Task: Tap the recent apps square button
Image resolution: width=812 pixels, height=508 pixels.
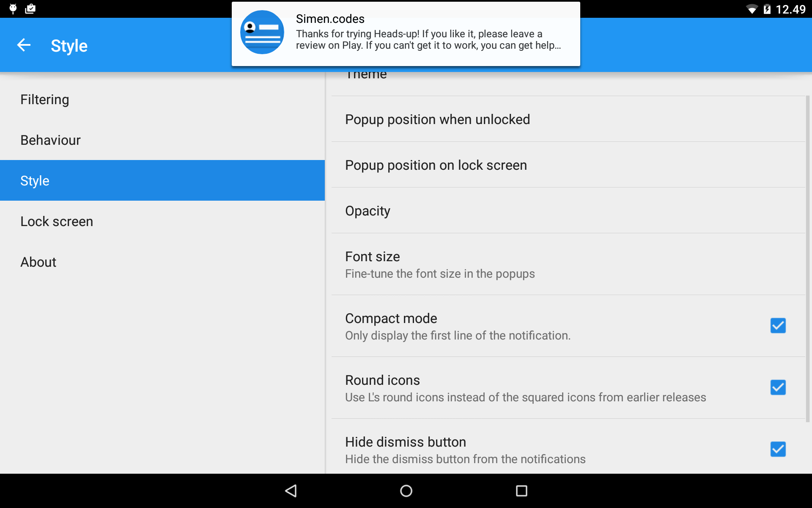Action: point(521,491)
